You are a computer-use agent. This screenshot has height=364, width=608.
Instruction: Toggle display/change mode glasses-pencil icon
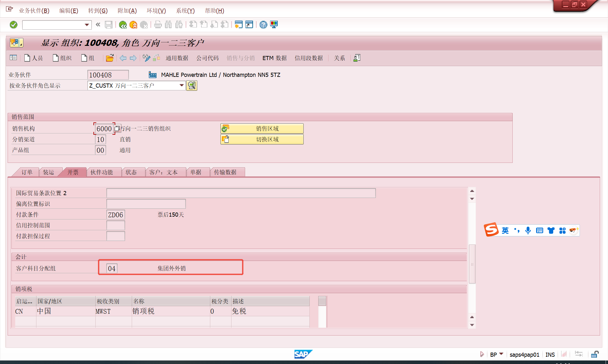146,58
